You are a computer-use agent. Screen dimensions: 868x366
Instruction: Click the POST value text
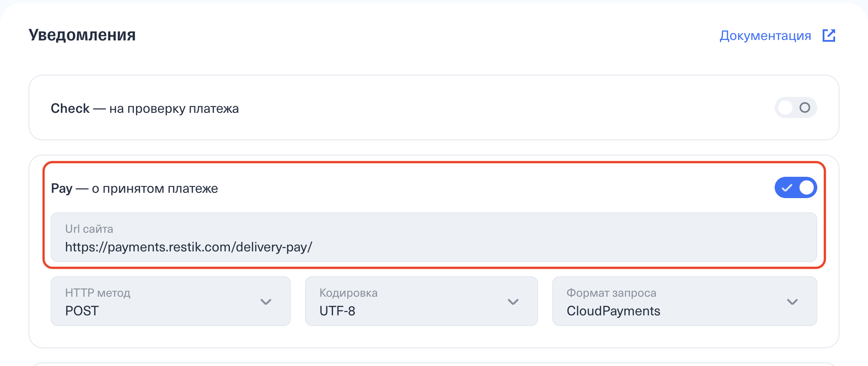tap(82, 311)
